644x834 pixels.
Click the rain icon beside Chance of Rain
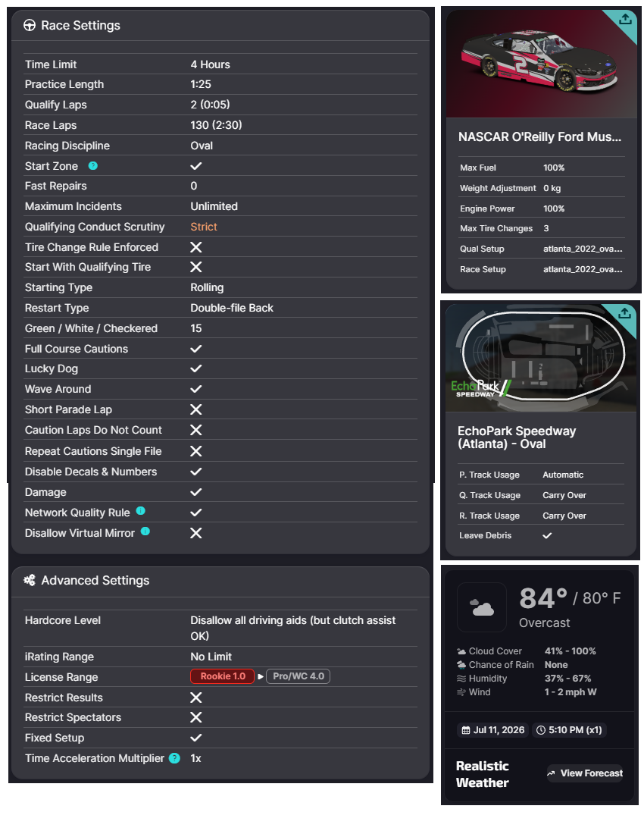point(461,665)
